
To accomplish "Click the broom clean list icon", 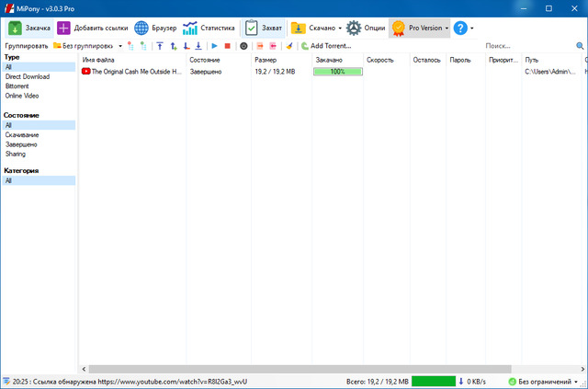I will click(290, 45).
